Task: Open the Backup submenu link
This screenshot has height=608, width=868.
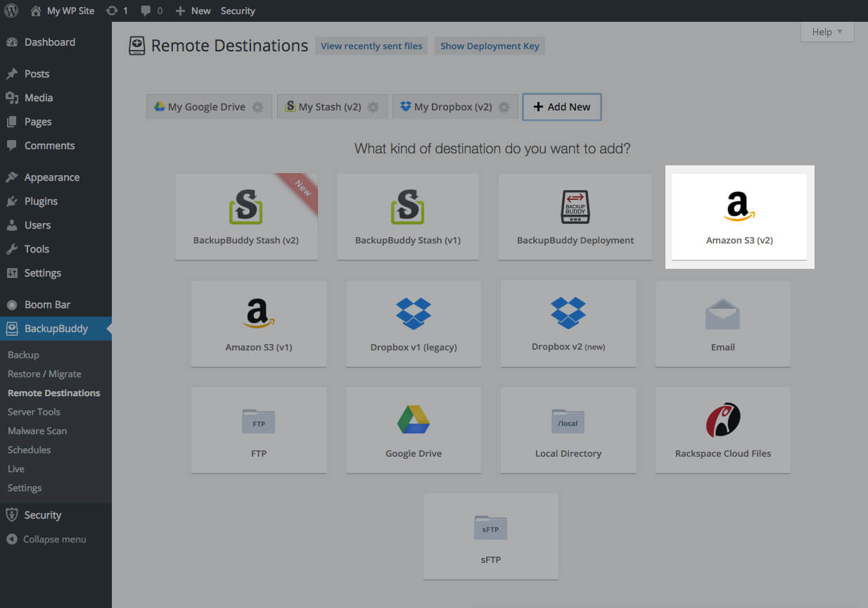Action: tap(23, 355)
